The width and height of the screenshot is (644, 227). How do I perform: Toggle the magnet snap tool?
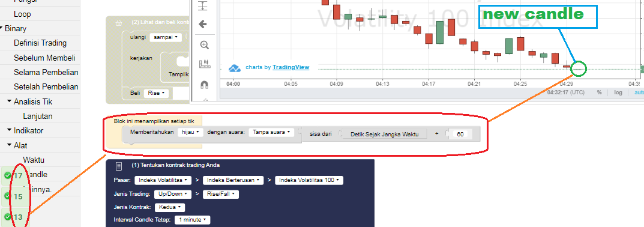pos(204,85)
